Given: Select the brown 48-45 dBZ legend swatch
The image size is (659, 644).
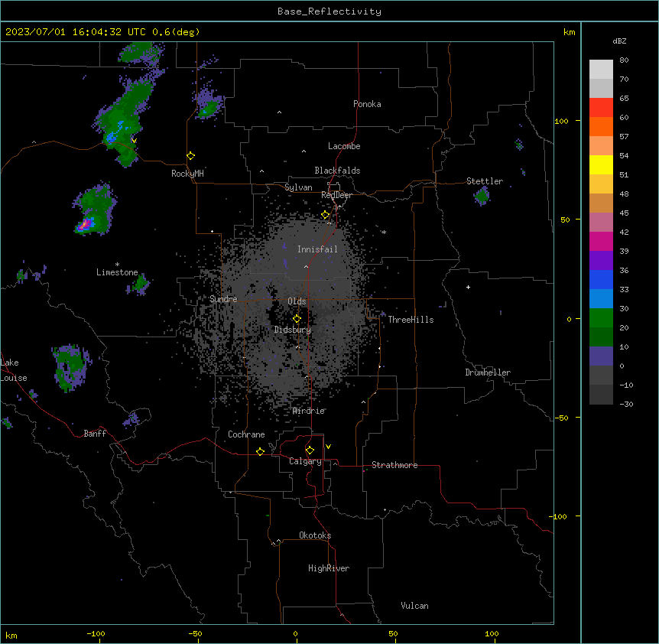Looking at the screenshot, I should pos(601,203).
